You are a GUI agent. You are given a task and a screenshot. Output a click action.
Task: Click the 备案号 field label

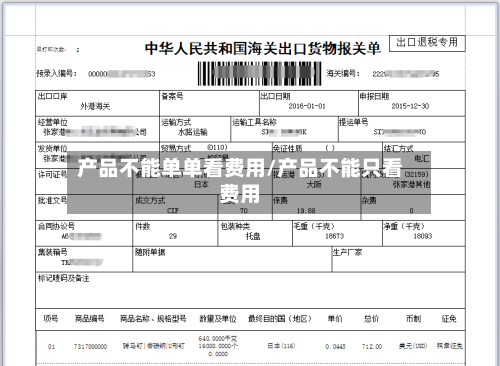tap(172, 97)
